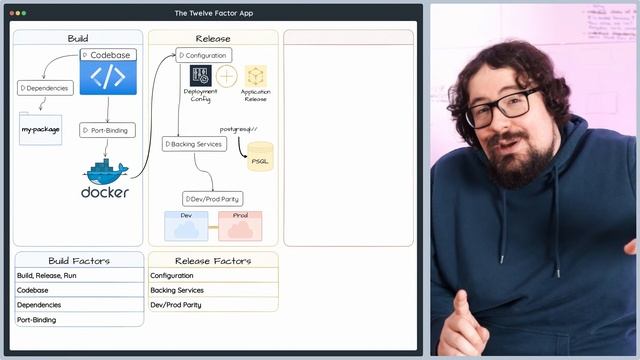The width and height of the screenshot is (640, 360).
Task: Click the Dependencies label box
Action: click(45, 88)
